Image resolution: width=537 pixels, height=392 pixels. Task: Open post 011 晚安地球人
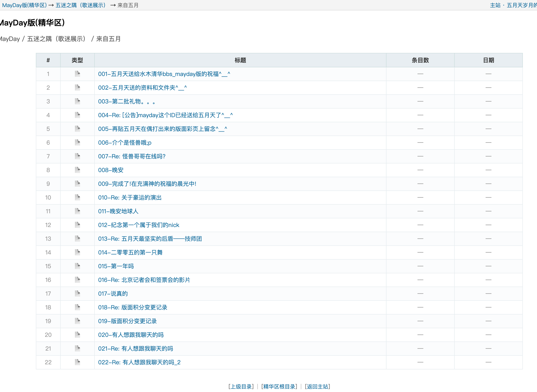(118, 212)
